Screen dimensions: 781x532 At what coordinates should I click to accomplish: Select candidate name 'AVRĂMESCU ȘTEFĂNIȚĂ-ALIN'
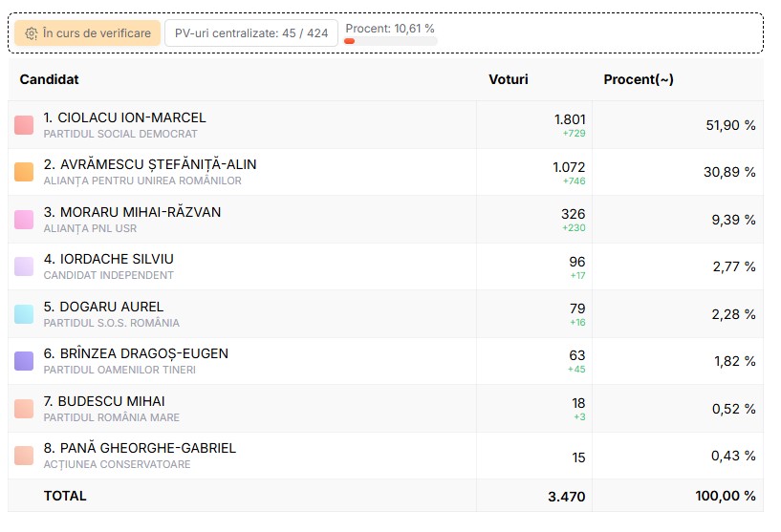coord(150,164)
